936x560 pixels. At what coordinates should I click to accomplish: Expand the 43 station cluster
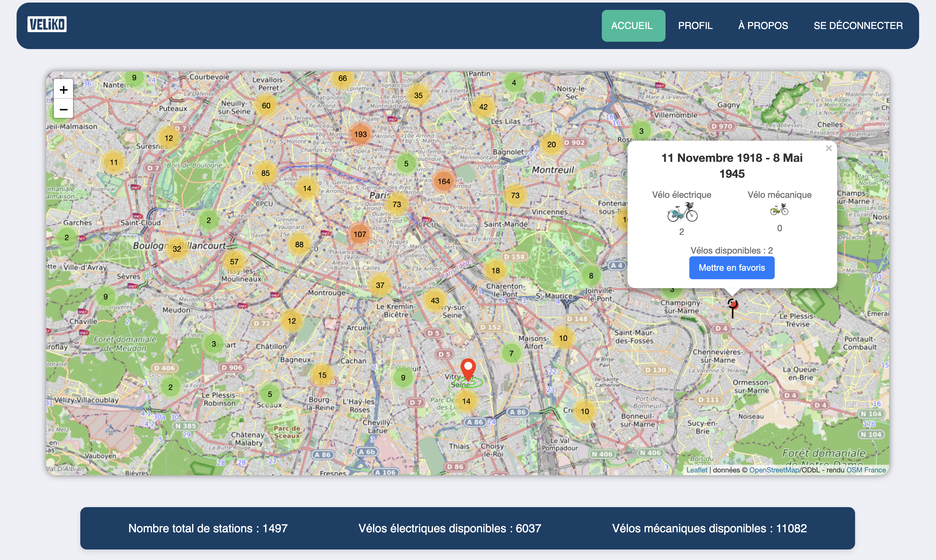click(x=435, y=300)
